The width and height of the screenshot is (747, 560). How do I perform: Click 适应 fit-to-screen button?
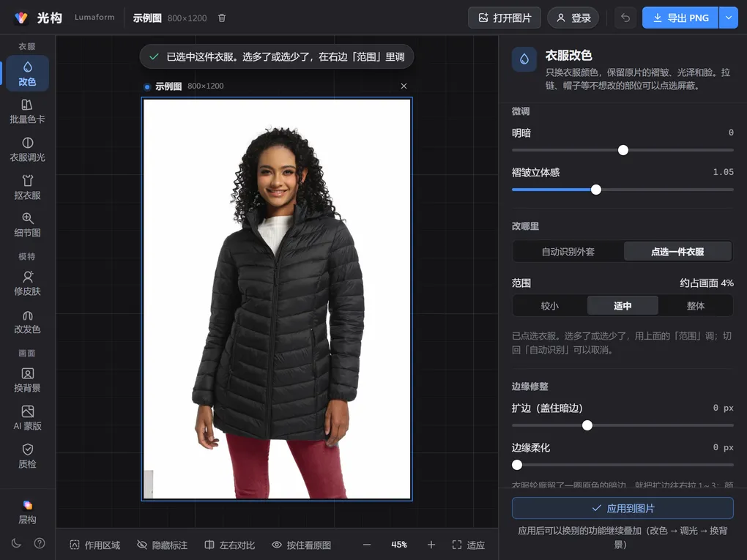[468, 545]
